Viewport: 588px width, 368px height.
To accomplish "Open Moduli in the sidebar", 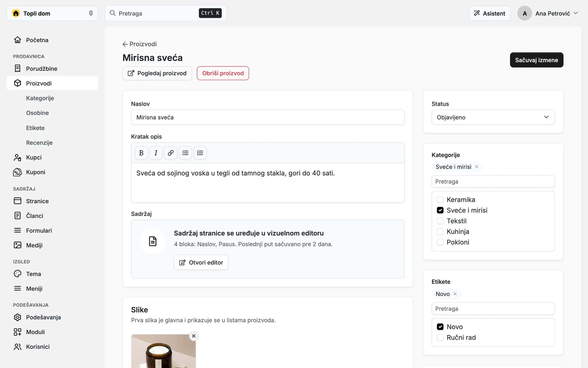I will (52, 332).
